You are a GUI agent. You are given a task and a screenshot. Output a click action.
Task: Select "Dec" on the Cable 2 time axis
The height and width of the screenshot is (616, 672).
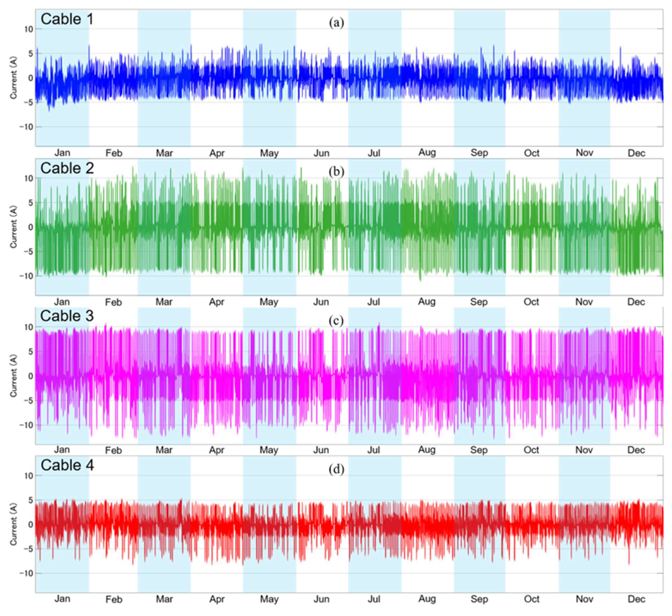(636, 302)
